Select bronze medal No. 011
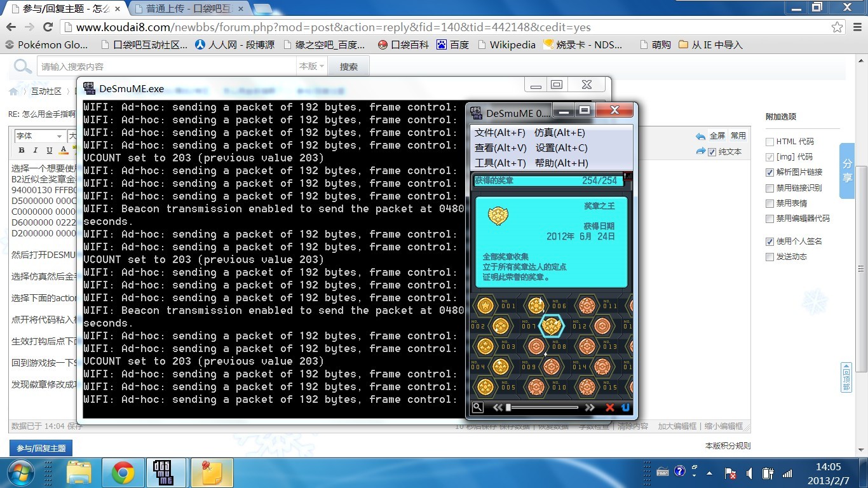The height and width of the screenshot is (488, 868). pos(587,306)
